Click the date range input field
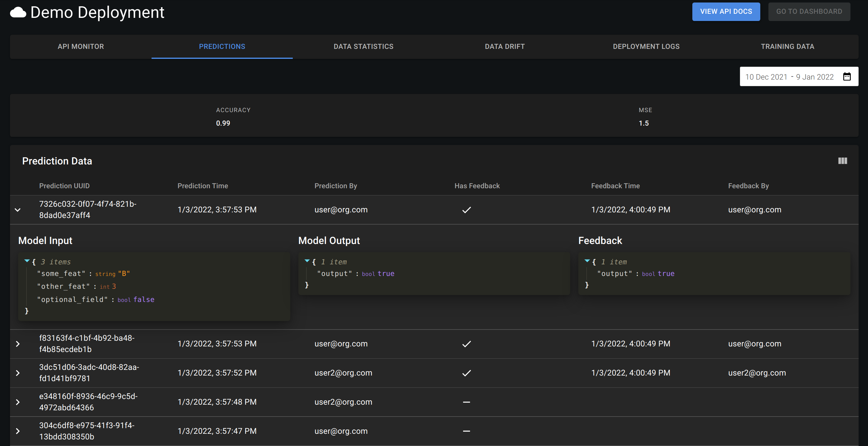 (x=798, y=76)
